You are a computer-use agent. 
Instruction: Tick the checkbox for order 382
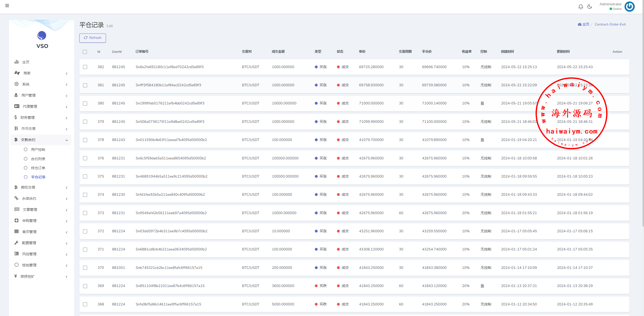tap(85, 67)
